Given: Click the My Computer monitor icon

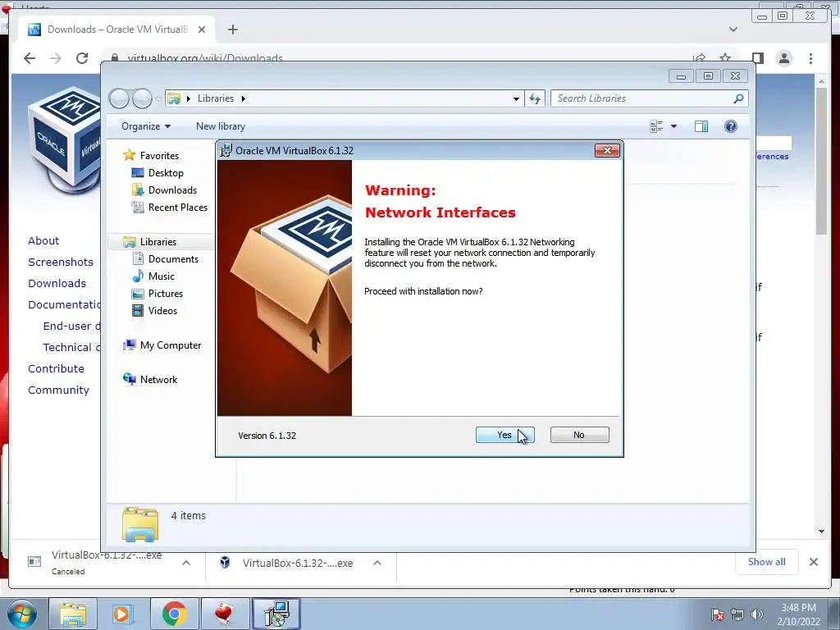Looking at the screenshot, I should [130, 345].
